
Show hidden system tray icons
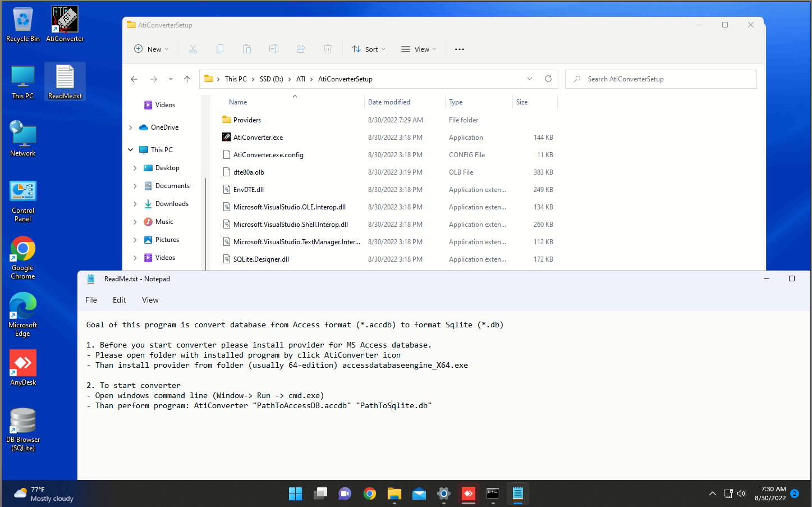tap(713, 494)
